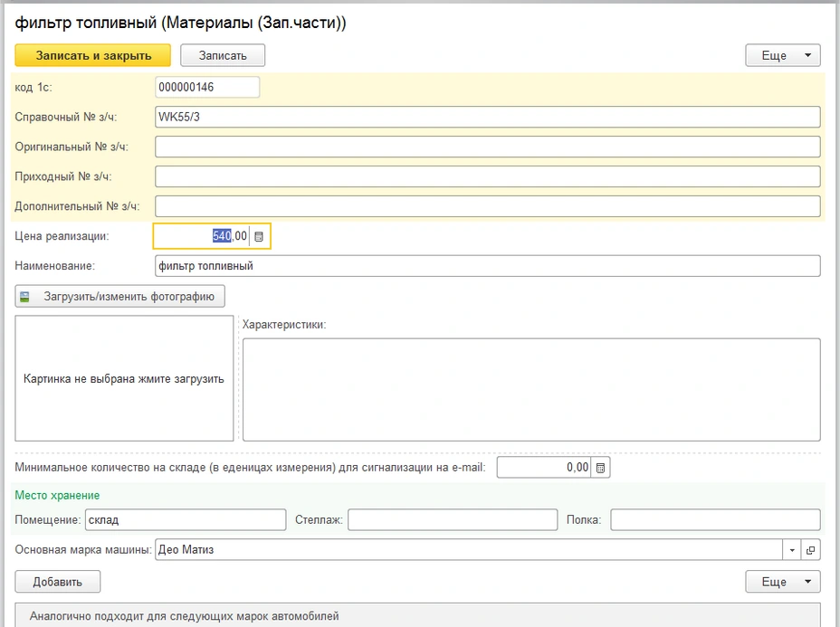
Task: Open the bottom Еще menu near Добавить
Action: (x=782, y=582)
